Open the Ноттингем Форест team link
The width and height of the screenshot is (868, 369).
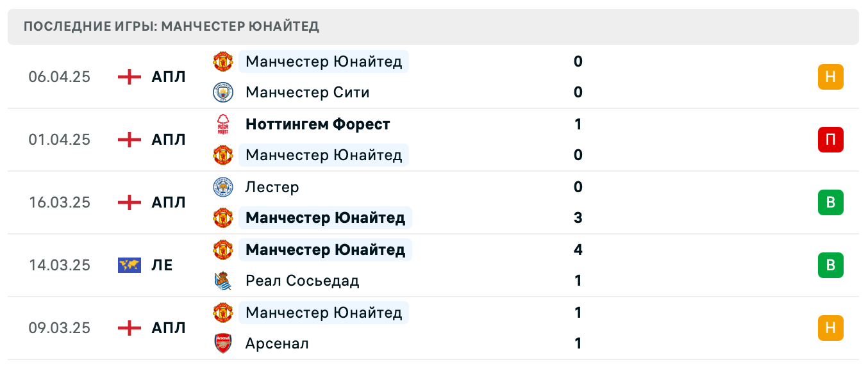coord(317,124)
